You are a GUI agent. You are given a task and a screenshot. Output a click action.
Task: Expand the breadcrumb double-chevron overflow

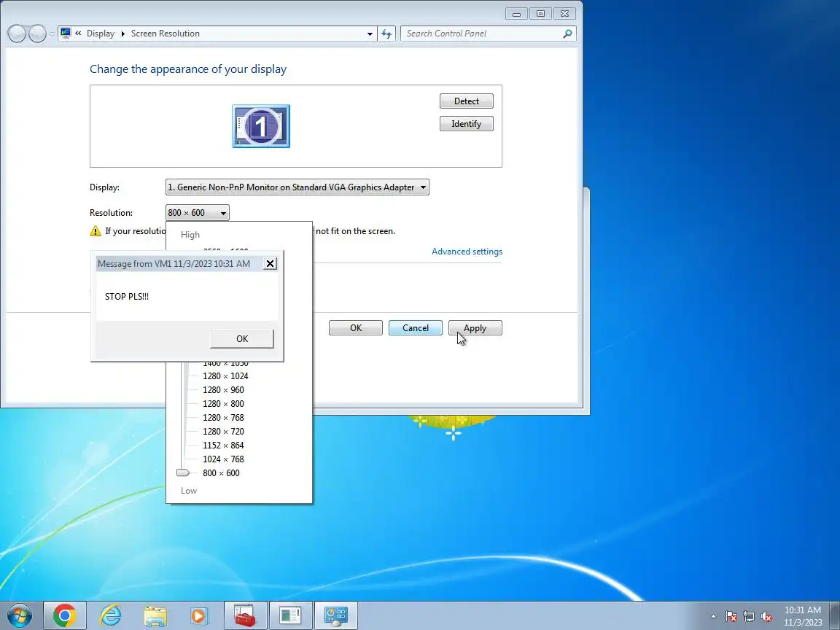pos(78,34)
